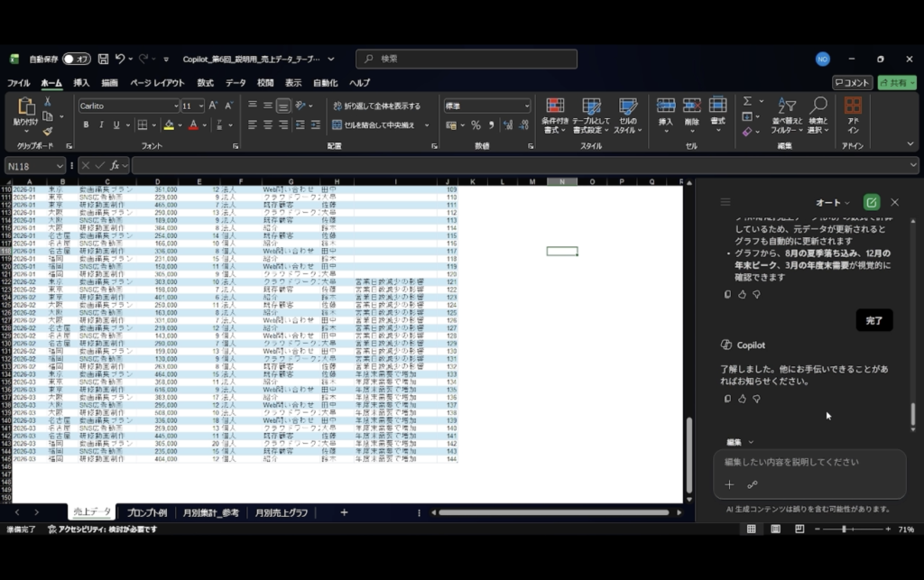Open 並べ替えとフィルター sort and filter

pos(787,115)
